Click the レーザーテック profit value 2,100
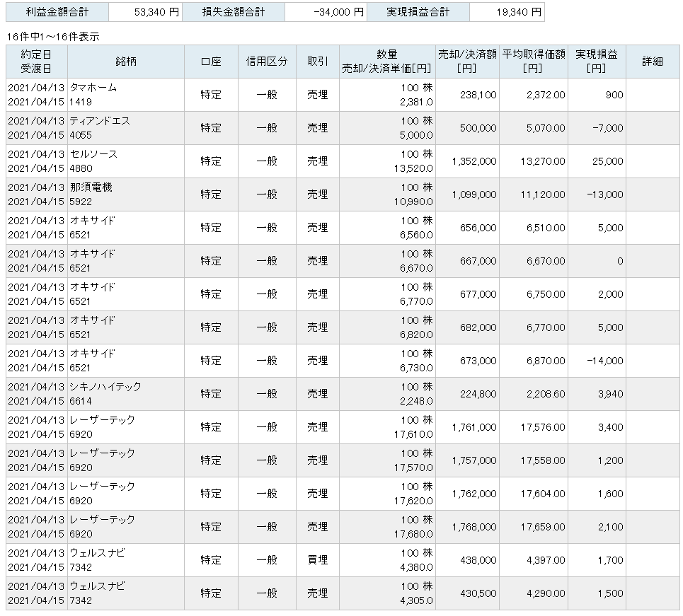Image resolution: width=683 pixels, height=616 pixels. click(x=610, y=527)
